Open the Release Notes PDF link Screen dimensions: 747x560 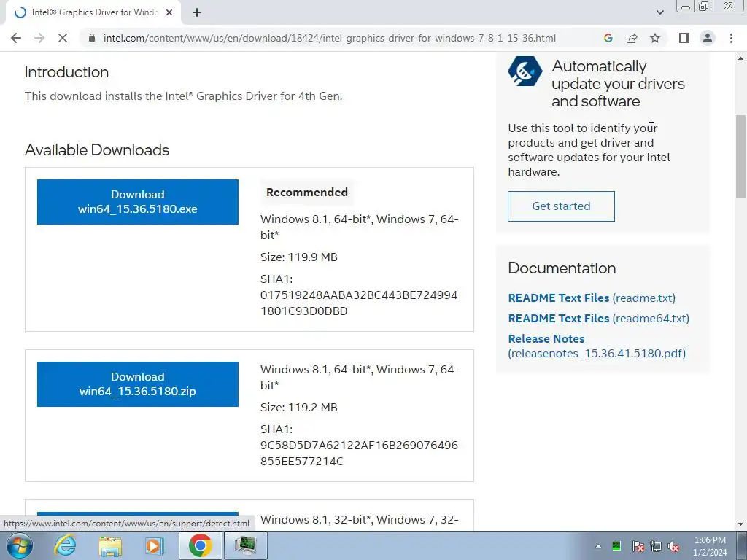(x=597, y=346)
